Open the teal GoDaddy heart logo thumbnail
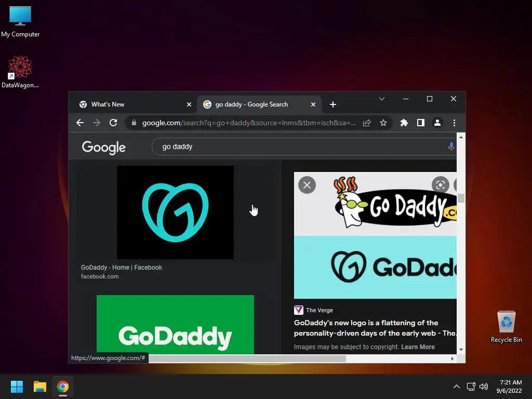532x399 pixels. tap(175, 212)
